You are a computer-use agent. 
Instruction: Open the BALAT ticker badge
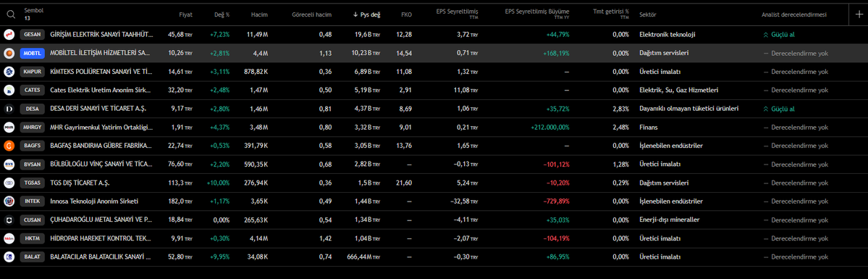tap(32, 257)
